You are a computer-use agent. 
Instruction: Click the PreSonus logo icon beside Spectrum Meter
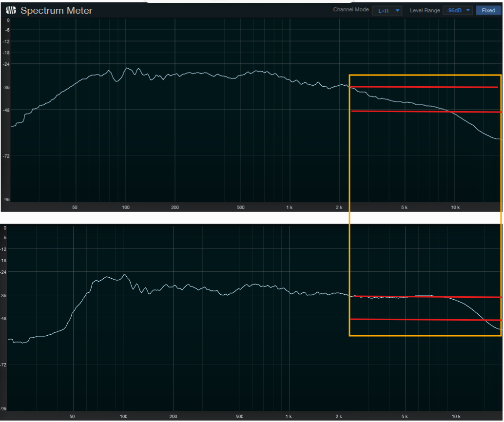coord(11,11)
